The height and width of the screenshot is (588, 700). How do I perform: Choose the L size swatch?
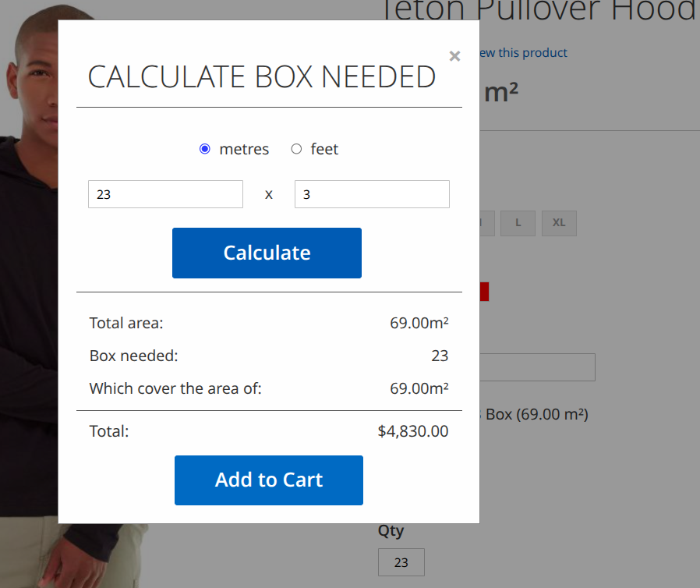click(x=518, y=222)
